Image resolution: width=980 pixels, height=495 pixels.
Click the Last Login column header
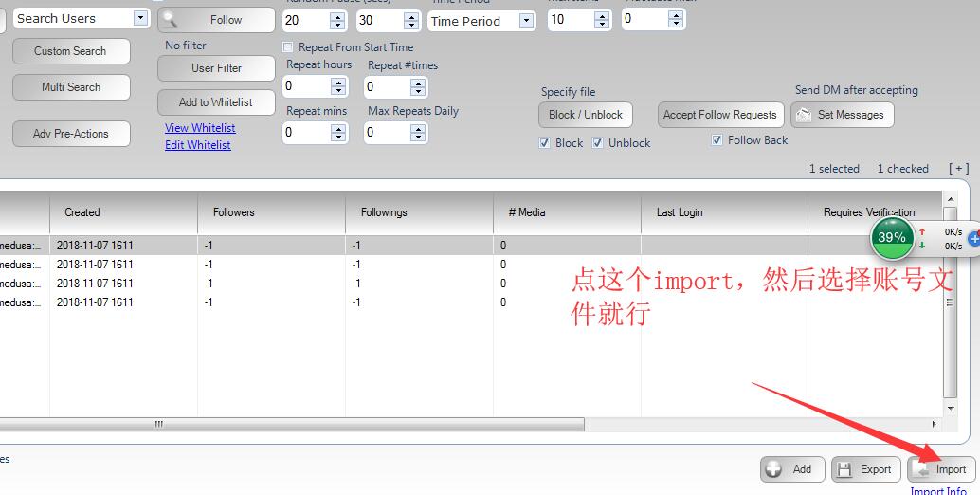[x=680, y=212]
